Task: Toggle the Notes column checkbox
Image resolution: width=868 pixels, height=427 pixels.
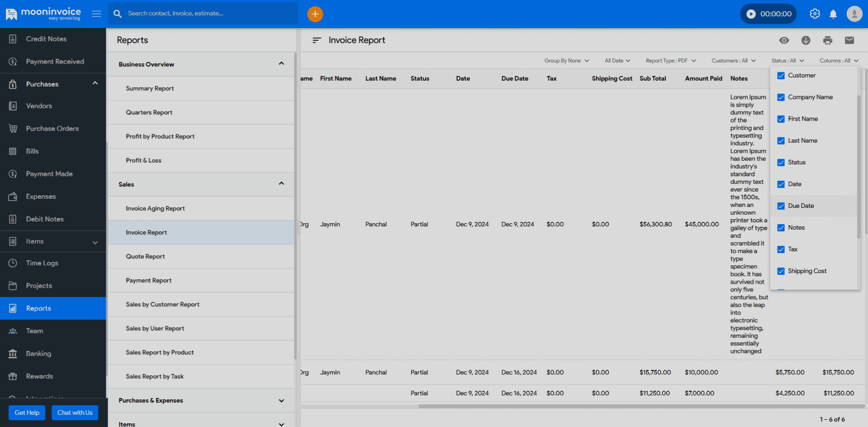Action: [781, 227]
